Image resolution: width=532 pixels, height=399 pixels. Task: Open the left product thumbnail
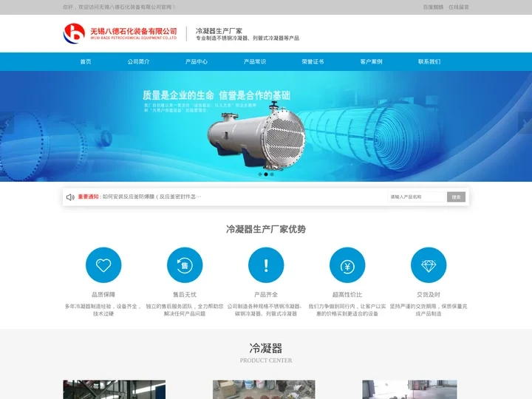coord(115,389)
